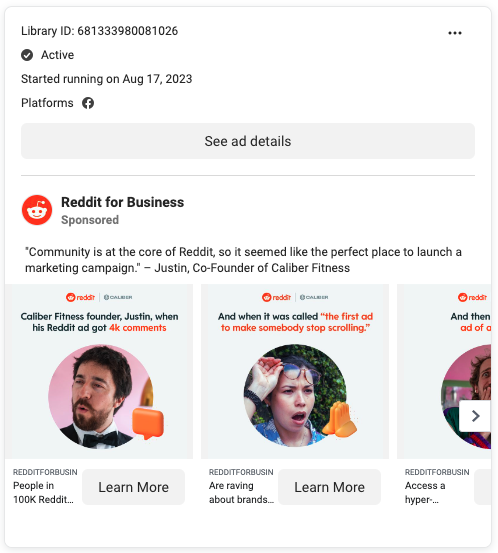Click the Library ID: 681333980081026 text
The width and height of the screenshot is (498, 553).
(99, 31)
